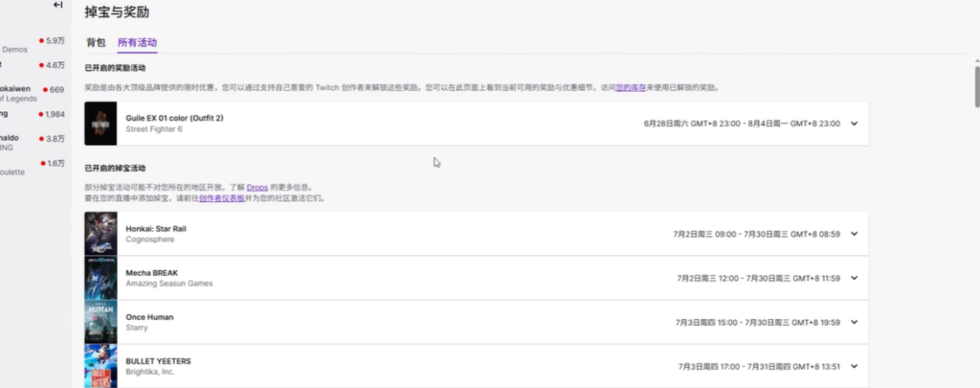Screen dimensions: 980x388
Task: Click the Honkai: Star Rail date range
Action: tap(756, 234)
